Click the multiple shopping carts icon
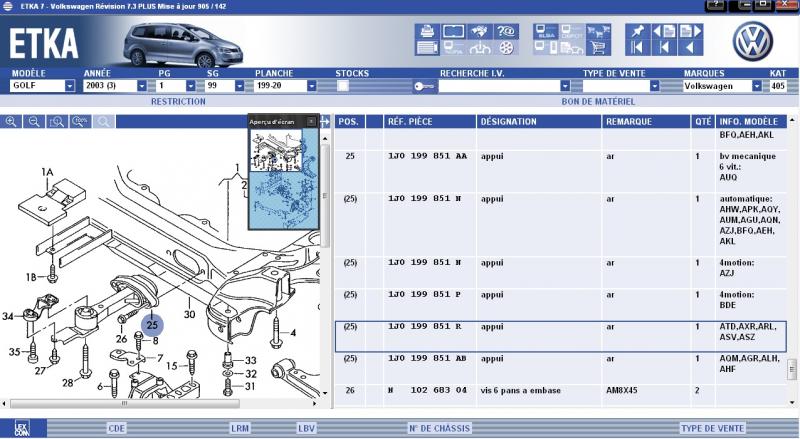Viewport: 800px width, 439px height. tap(598, 31)
